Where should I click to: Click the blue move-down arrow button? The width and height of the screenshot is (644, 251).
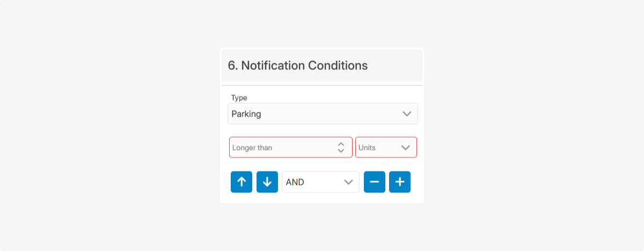pos(267,182)
